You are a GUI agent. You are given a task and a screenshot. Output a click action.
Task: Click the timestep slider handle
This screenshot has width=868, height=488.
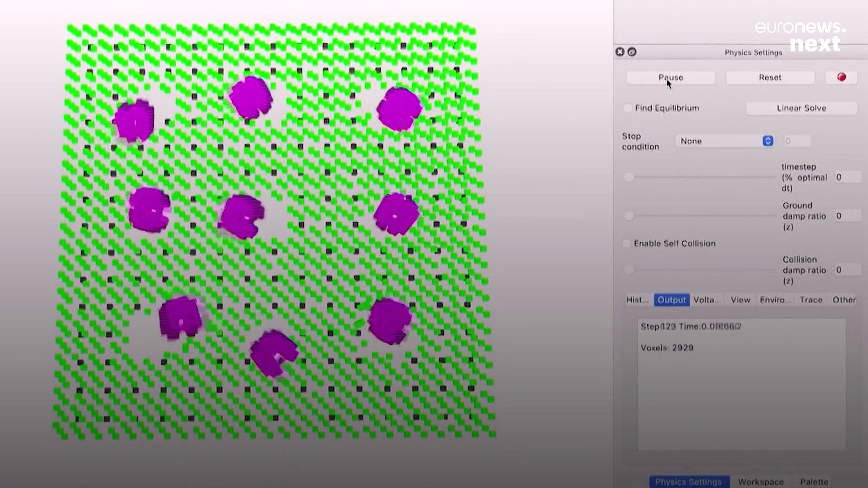pos(629,178)
